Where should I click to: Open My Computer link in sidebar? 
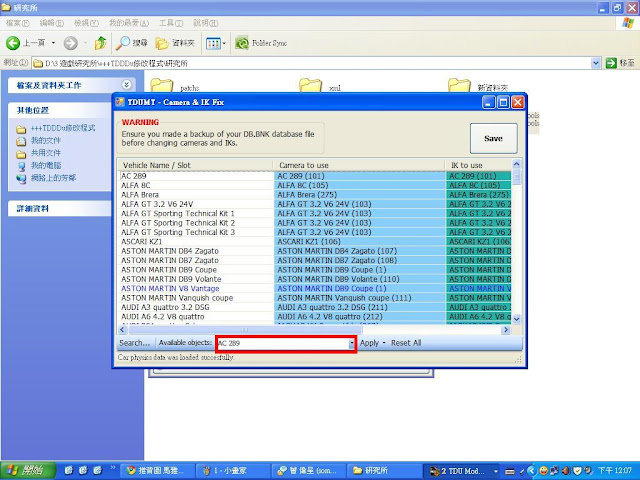[46, 165]
